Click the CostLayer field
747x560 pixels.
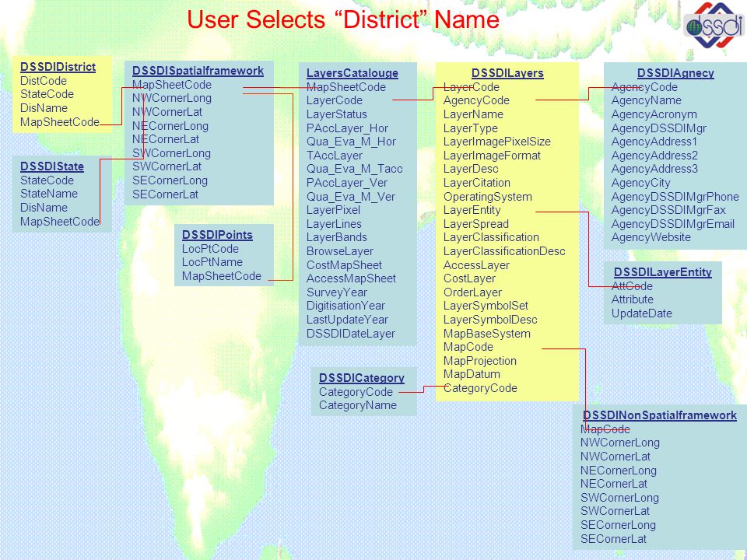click(x=469, y=278)
